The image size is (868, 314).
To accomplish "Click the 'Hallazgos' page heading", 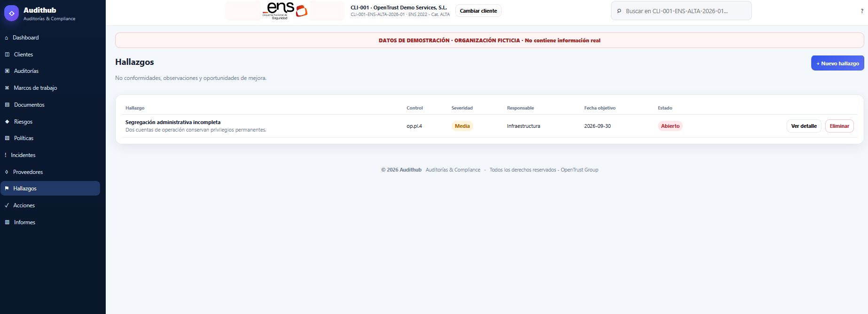I will pyautogui.click(x=134, y=62).
